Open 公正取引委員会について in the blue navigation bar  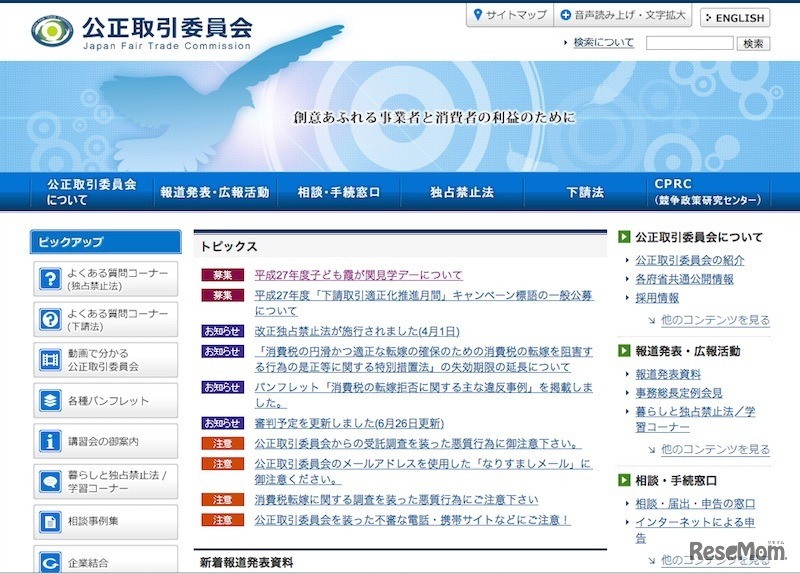[x=92, y=192]
